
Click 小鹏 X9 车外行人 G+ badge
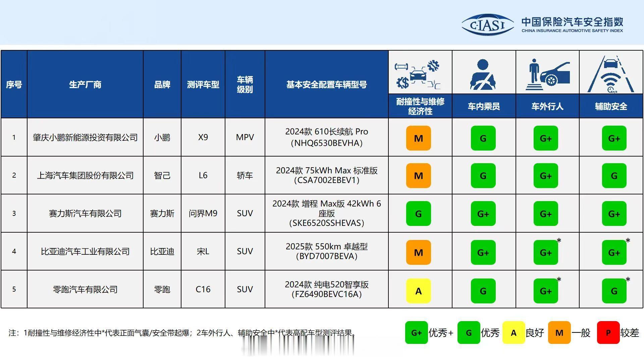coord(546,138)
